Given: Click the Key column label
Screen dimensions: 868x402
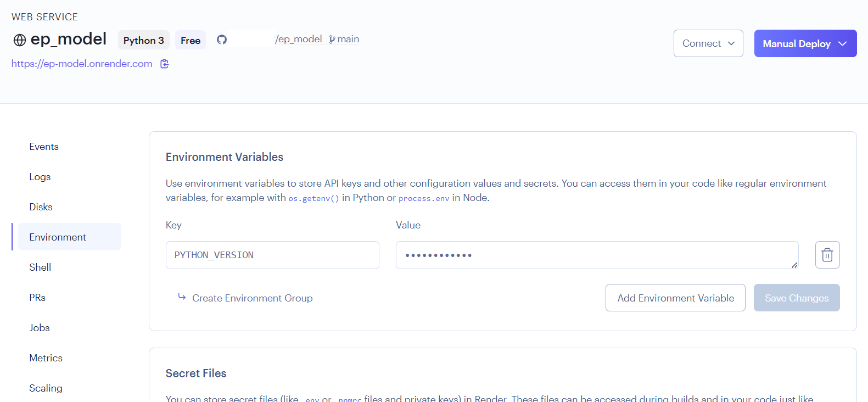Looking at the screenshot, I should tap(173, 225).
